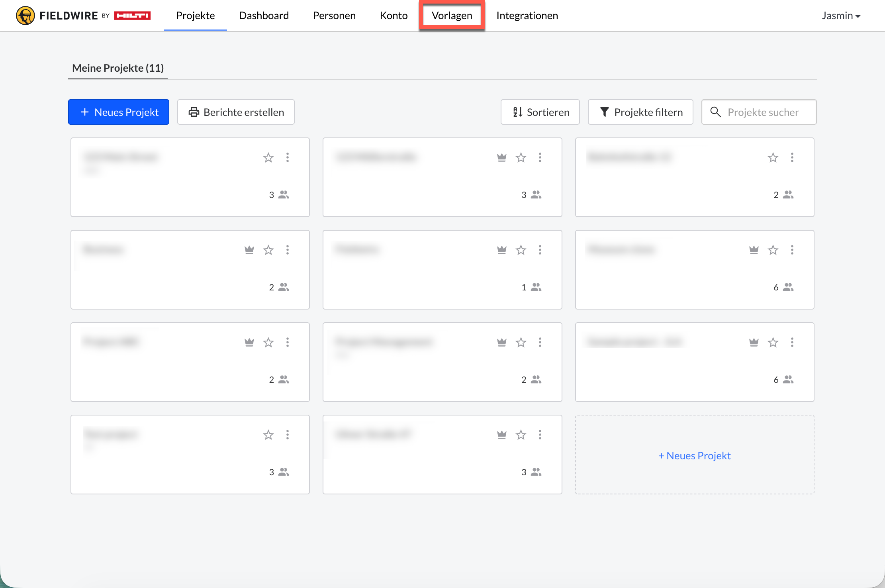The image size is (885, 588).
Task: Open the Vorlagen tab
Action: pyautogui.click(x=452, y=16)
